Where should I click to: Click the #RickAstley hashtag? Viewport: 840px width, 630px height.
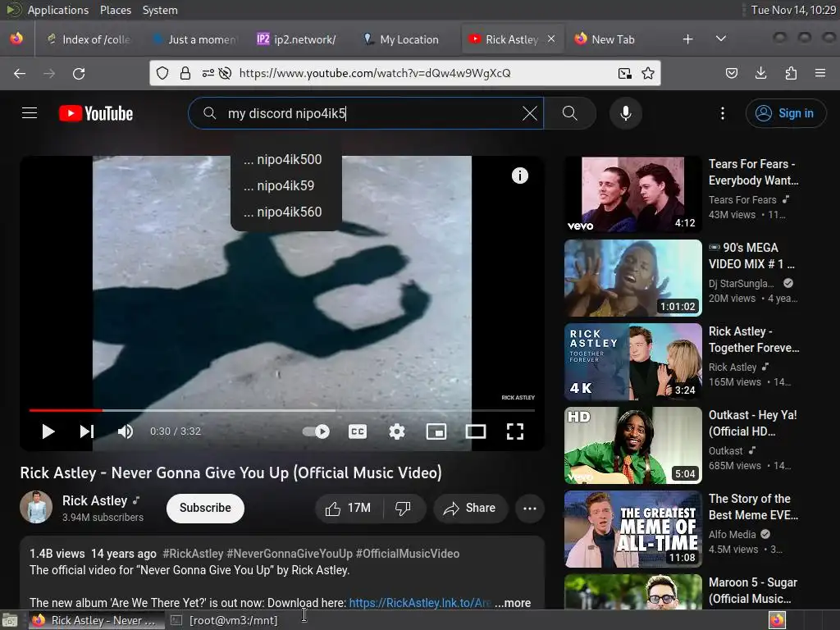point(193,554)
